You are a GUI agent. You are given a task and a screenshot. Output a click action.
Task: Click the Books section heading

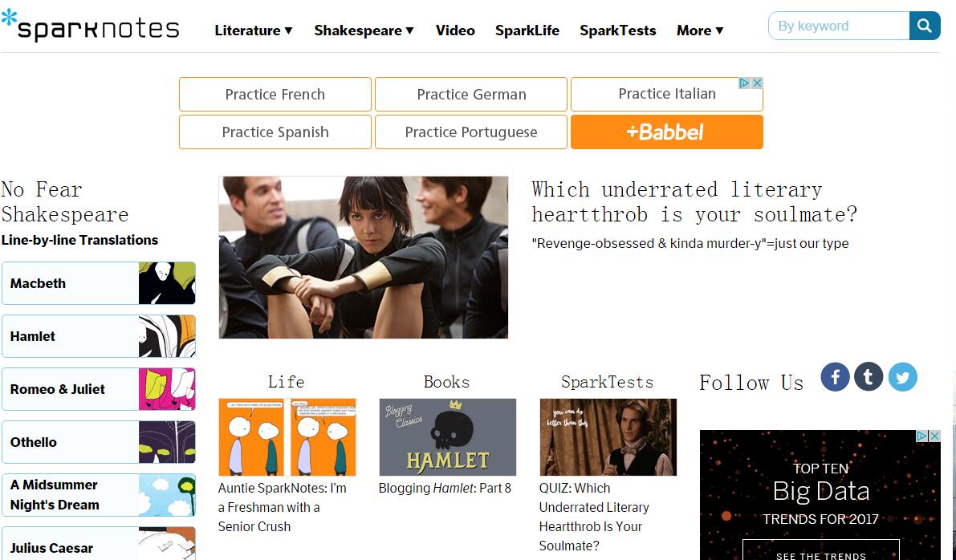(447, 382)
